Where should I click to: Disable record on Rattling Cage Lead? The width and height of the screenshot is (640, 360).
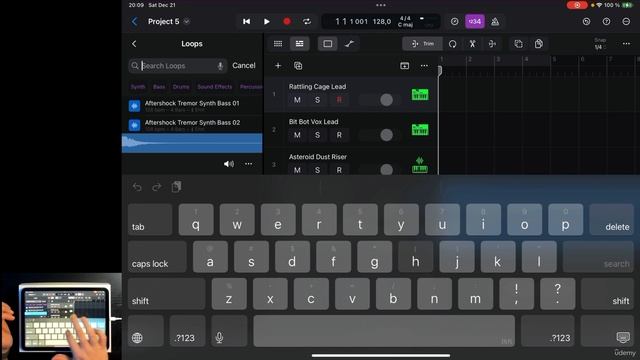(x=339, y=100)
